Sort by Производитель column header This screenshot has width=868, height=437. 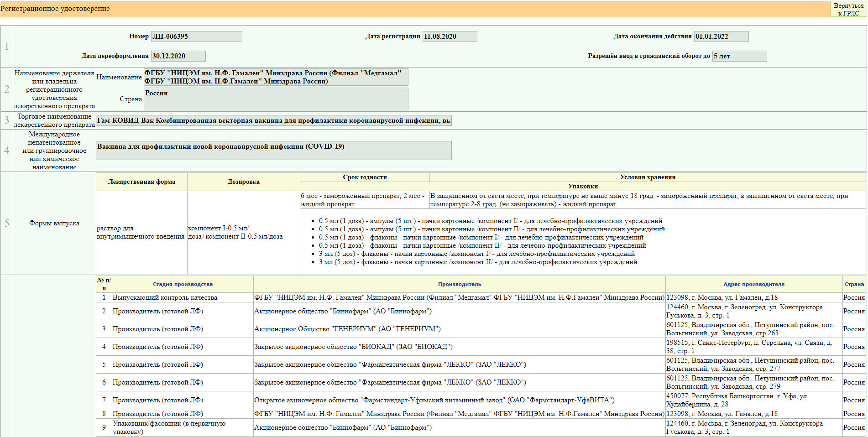click(460, 284)
